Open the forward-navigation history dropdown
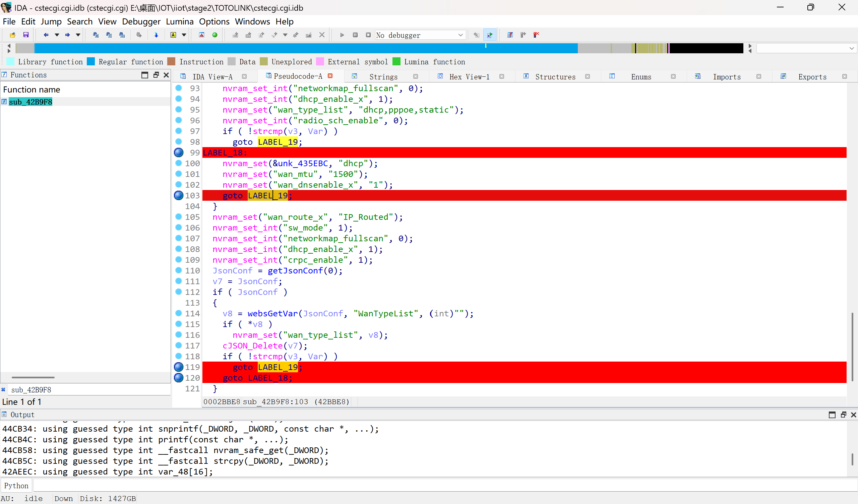Viewport: 858px width, 504px height. [x=78, y=35]
